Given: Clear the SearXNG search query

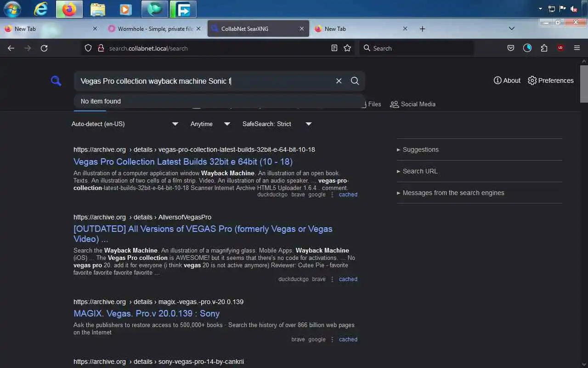Looking at the screenshot, I should 339,81.
